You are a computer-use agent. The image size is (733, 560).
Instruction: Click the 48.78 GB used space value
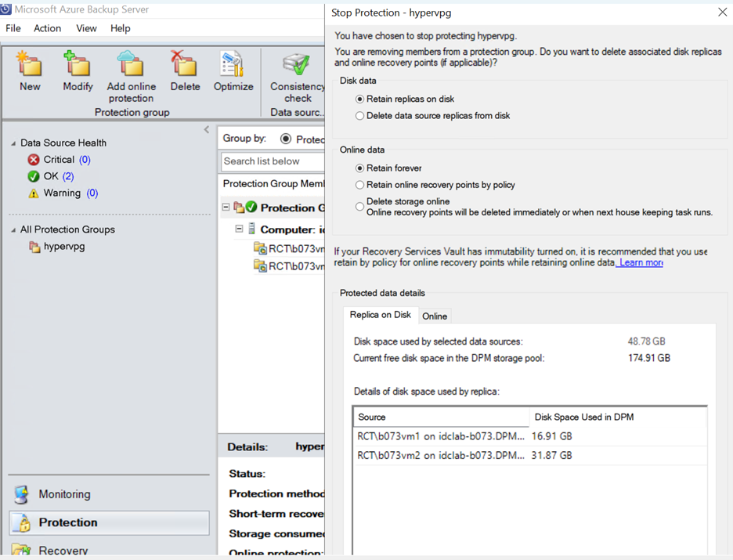647,341
